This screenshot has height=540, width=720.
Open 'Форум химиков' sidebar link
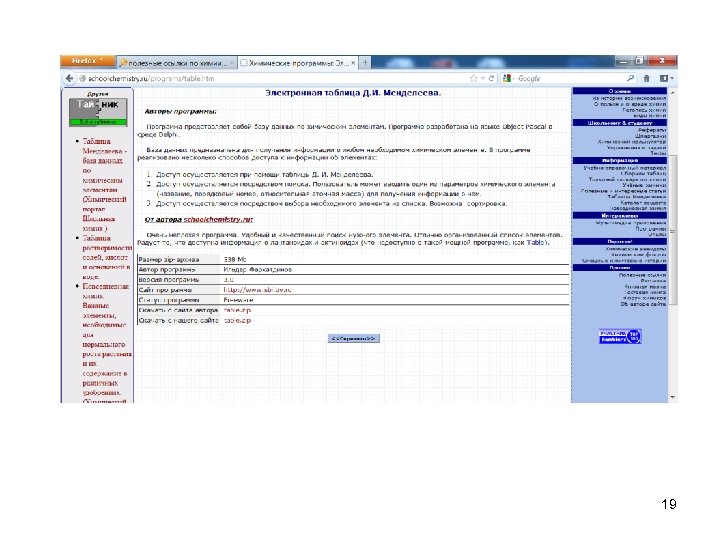pyautogui.click(x=644, y=298)
